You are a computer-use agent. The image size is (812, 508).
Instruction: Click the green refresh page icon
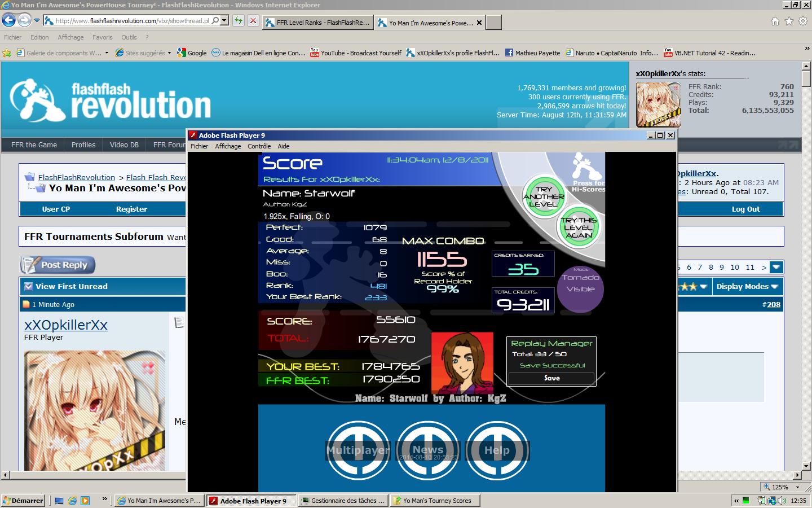239,21
